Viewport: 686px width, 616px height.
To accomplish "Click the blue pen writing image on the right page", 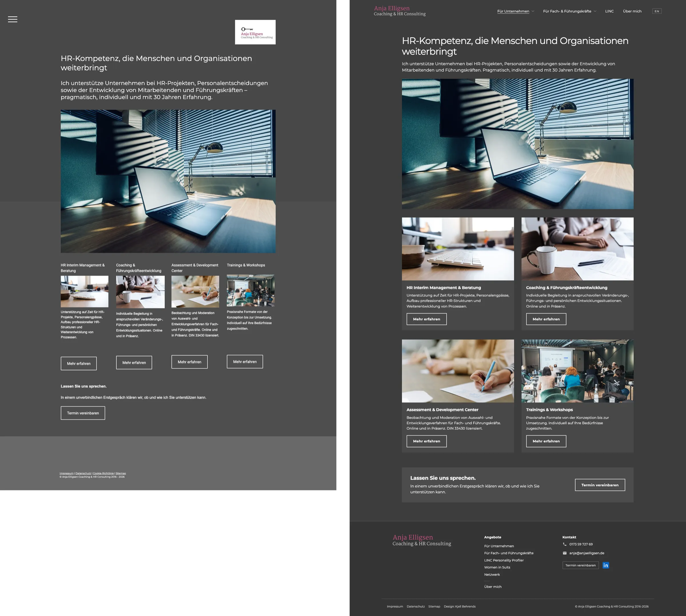I will 458,371.
